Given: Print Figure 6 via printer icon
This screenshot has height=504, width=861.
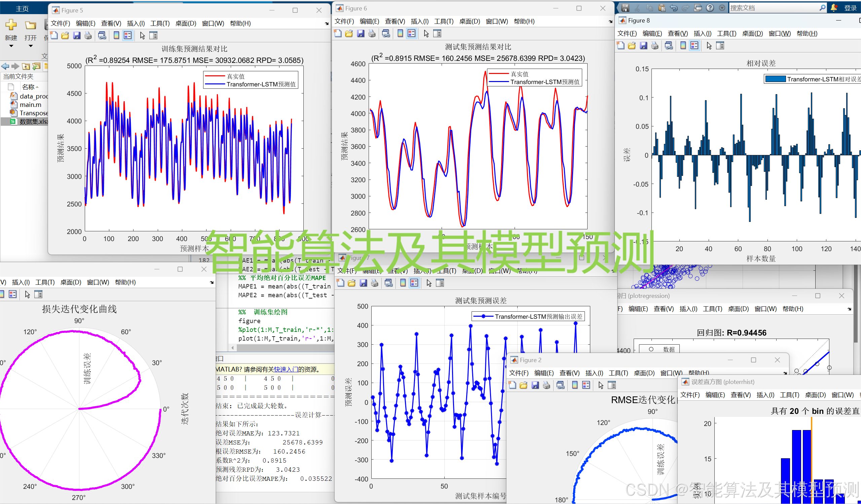Looking at the screenshot, I should tap(372, 33).
